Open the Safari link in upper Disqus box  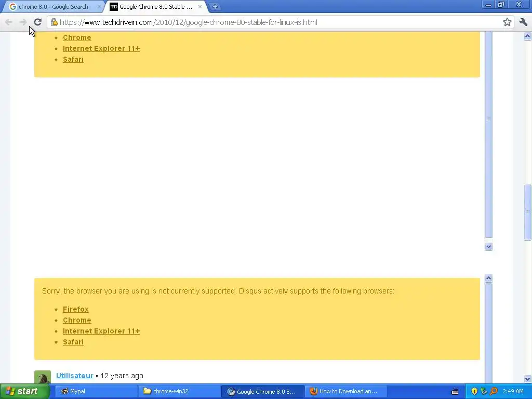tap(73, 59)
